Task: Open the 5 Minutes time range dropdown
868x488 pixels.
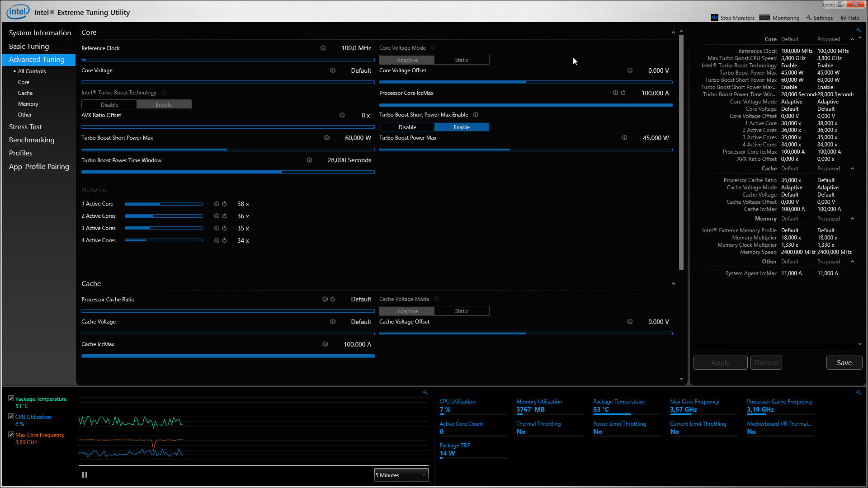Action: (x=401, y=475)
